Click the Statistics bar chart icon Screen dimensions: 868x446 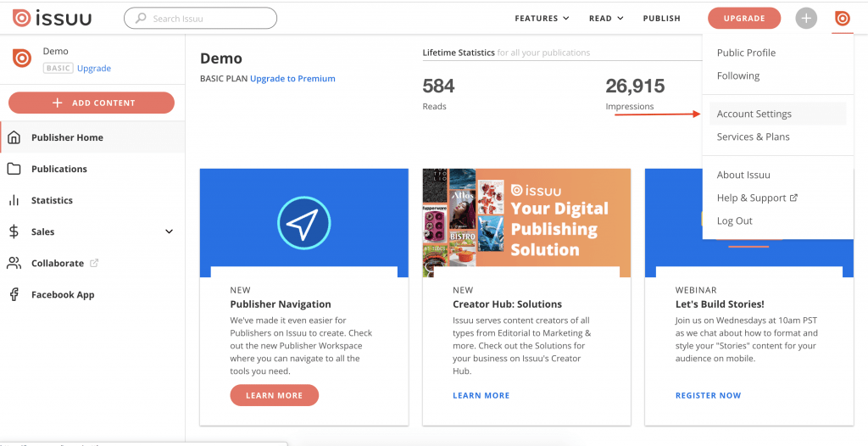[x=14, y=201]
